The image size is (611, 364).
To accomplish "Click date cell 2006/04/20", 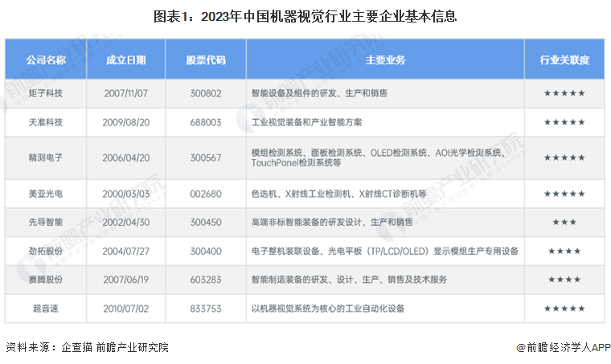I will (x=126, y=157).
